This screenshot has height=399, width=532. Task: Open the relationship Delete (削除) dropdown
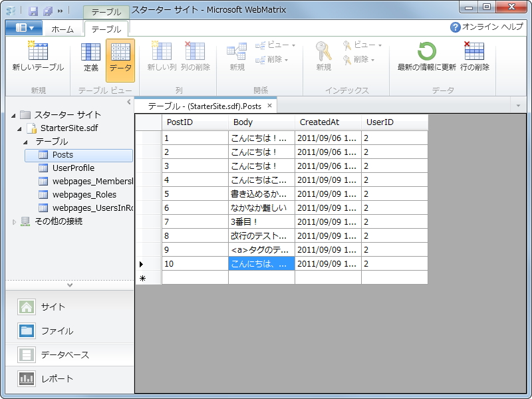click(x=272, y=60)
